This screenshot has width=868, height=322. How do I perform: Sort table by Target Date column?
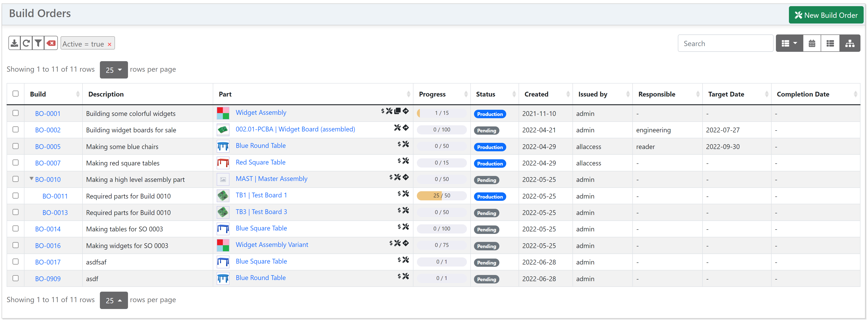[x=726, y=94]
